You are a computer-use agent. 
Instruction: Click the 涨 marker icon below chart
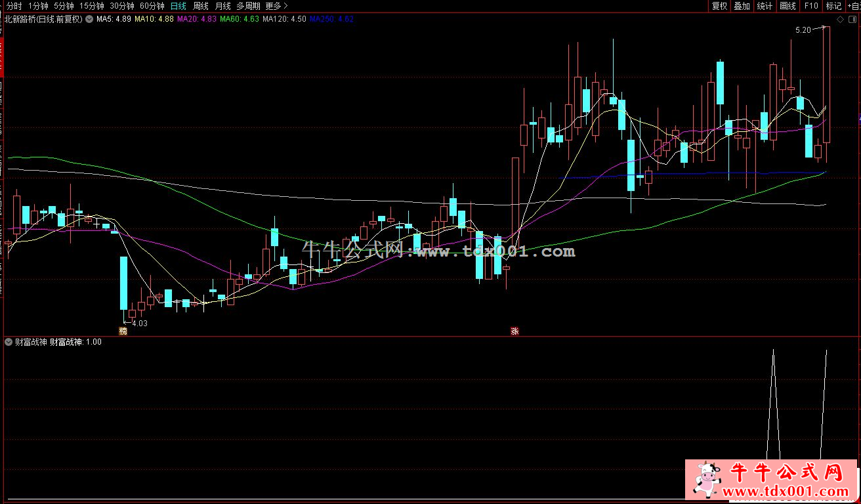[514, 331]
